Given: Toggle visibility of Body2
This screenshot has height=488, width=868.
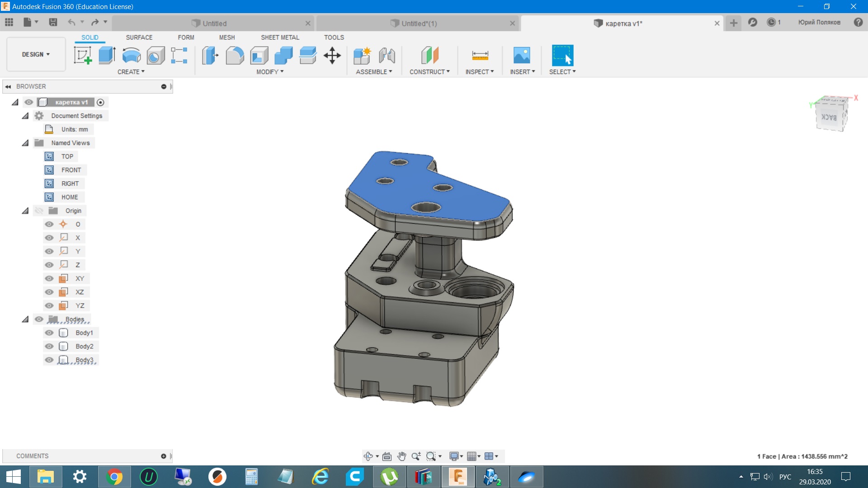Looking at the screenshot, I should (49, 346).
